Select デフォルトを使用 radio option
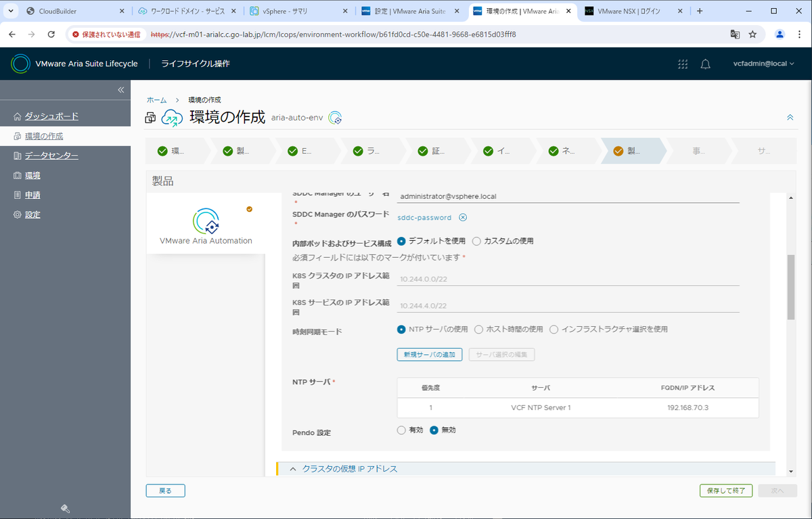This screenshot has width=812, height=519. coord(401,241)
